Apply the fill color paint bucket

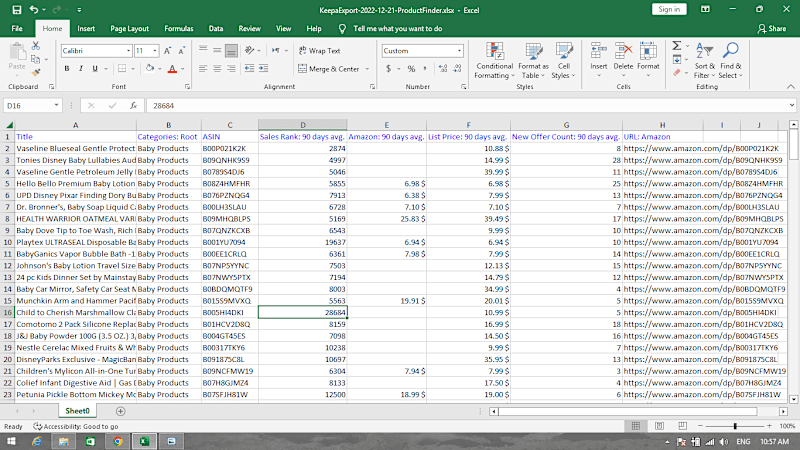point(149,68)
